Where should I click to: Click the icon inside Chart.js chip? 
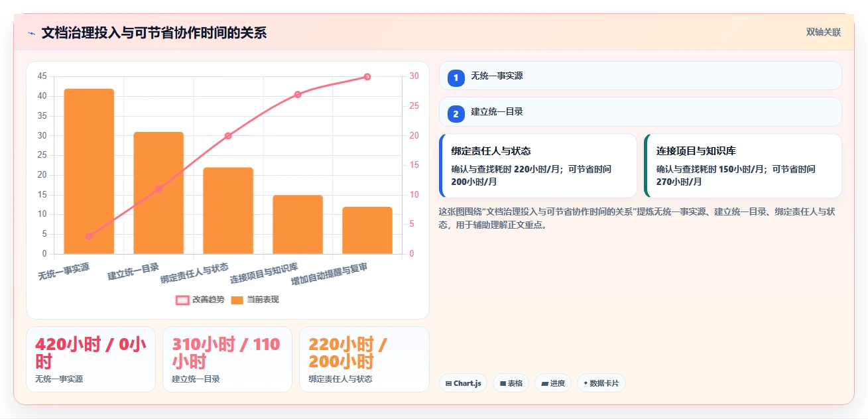(x=449, y=383)
